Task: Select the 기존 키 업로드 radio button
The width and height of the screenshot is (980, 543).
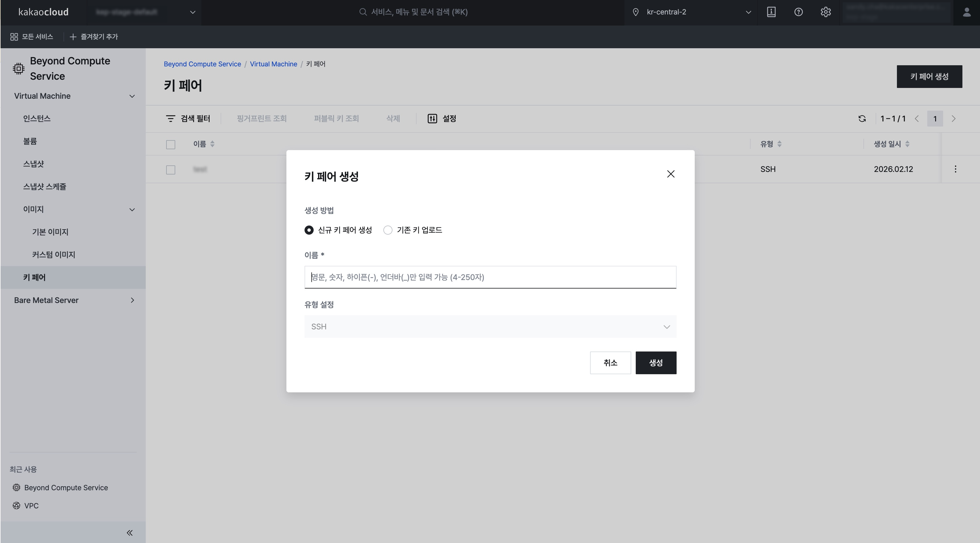Action: 388,230
